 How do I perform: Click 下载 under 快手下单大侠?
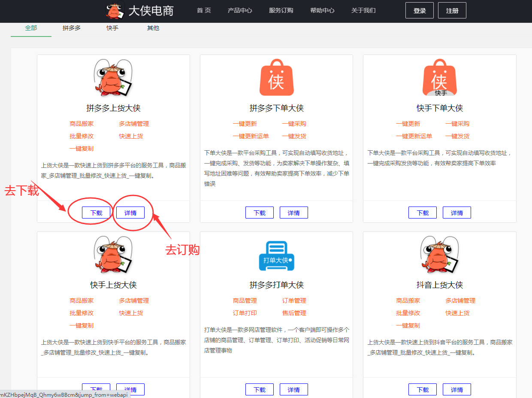423,213
